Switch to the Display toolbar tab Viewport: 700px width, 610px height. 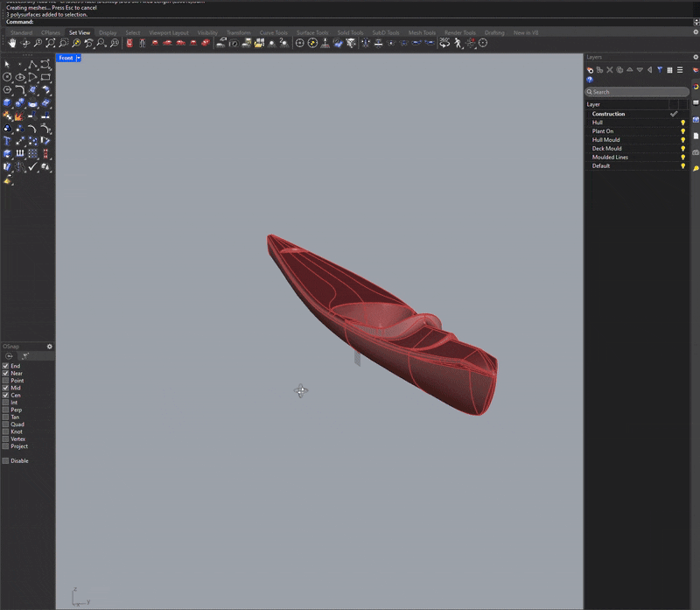point(108,32)
